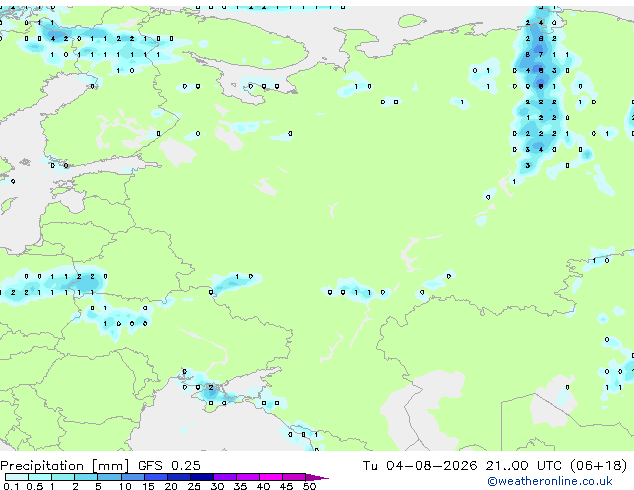634x490 pixels.
Task: Click the '25' legend scale label
Action: [x=194, y=486]
